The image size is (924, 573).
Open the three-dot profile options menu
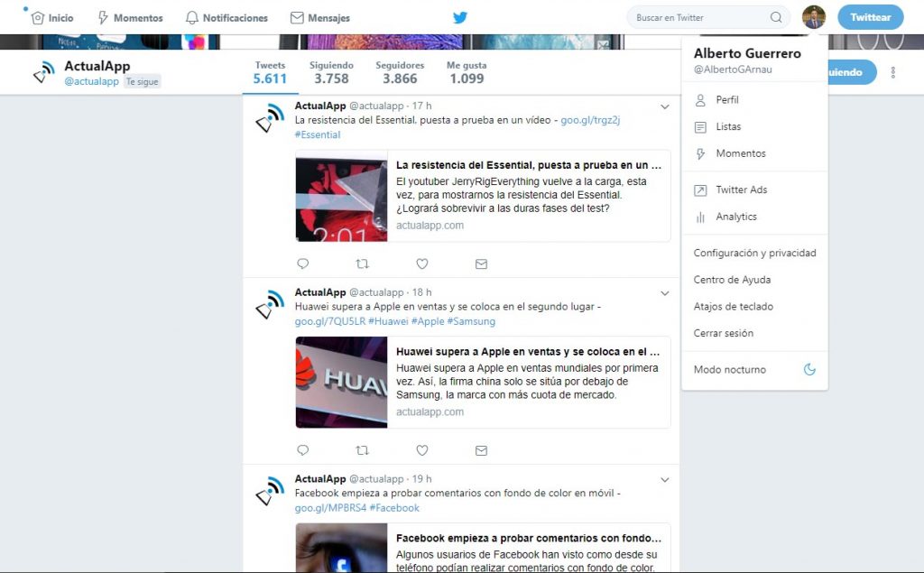893,72
